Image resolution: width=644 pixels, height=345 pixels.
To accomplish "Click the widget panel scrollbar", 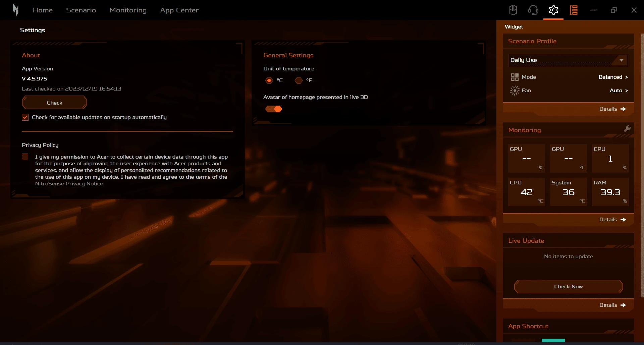I will pyautogui.click(x=642, y=165).
